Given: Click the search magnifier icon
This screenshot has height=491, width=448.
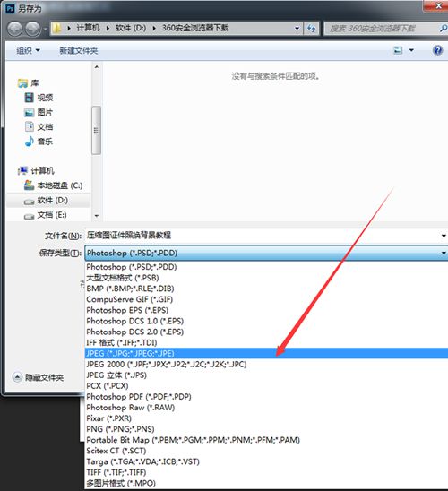Looking at the screenshot, I should [x=443, y=29].
